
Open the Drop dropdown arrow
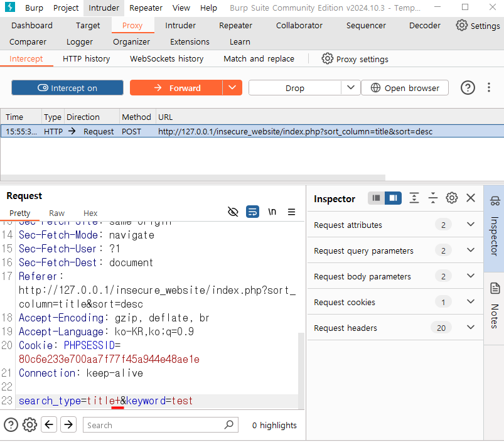point(351,88)
